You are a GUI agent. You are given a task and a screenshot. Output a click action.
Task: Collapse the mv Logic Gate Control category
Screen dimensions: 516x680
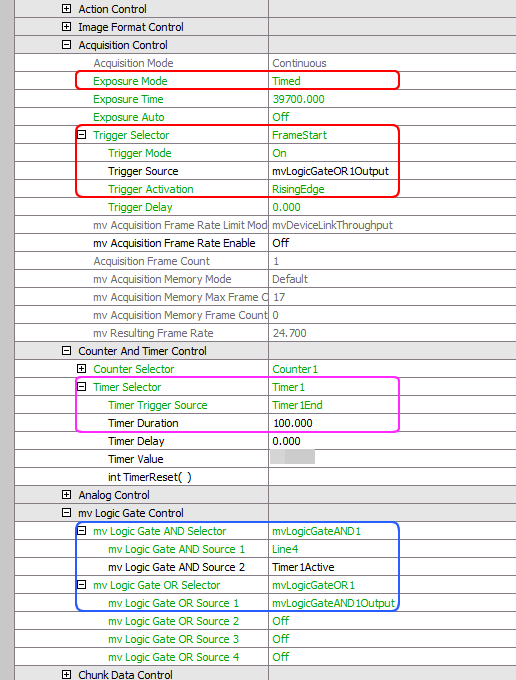tap(66, 513)
